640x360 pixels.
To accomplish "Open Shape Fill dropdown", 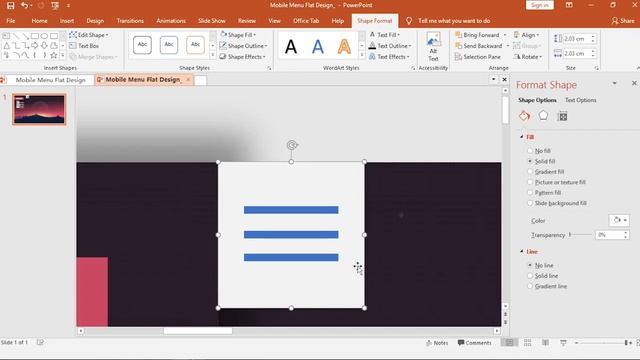I will pyautogui.click(x=238, y=35).
